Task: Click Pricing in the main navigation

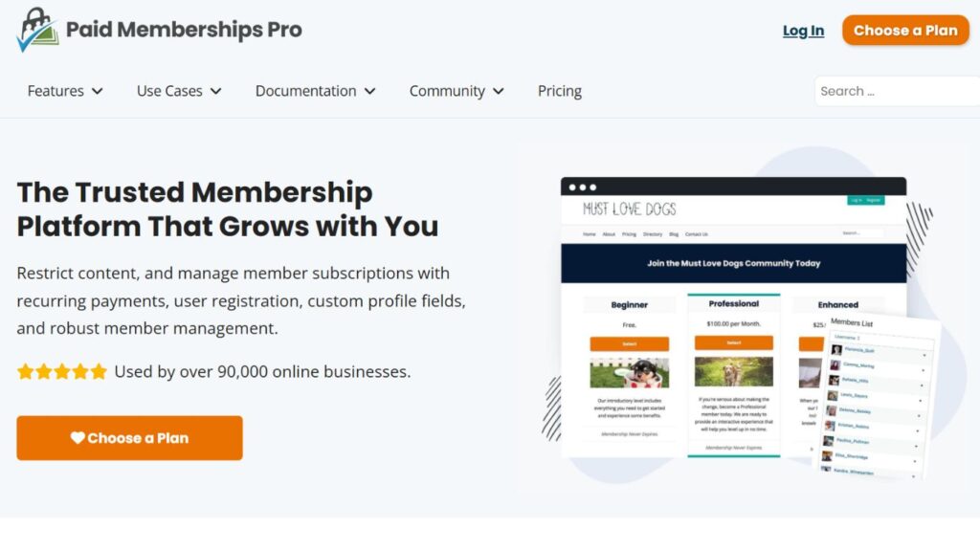Action: coord(559,91)
